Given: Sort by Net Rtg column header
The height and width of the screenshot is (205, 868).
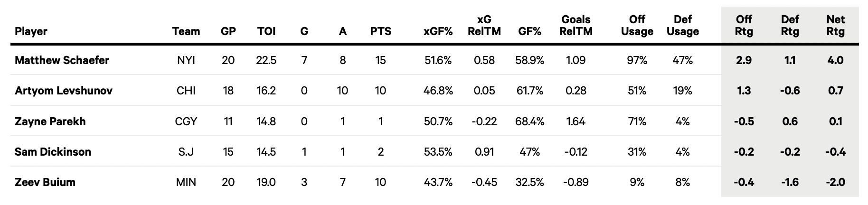Looking at the screenshot, I should [x=835, y=26].
